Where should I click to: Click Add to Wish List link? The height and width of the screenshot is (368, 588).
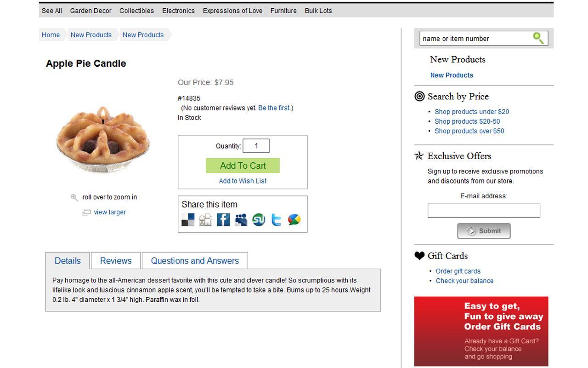(243, 181)
